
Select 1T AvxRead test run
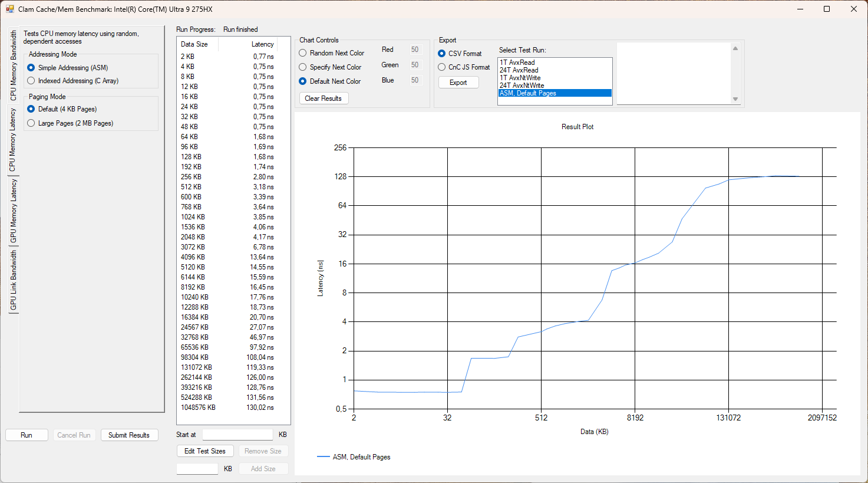[x=517, y=63]
